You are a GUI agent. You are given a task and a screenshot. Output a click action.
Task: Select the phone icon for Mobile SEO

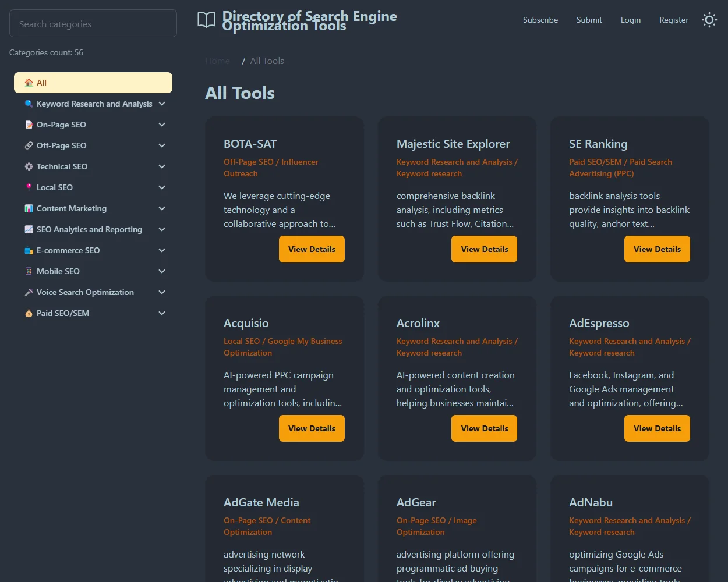[x=29, y=271]
